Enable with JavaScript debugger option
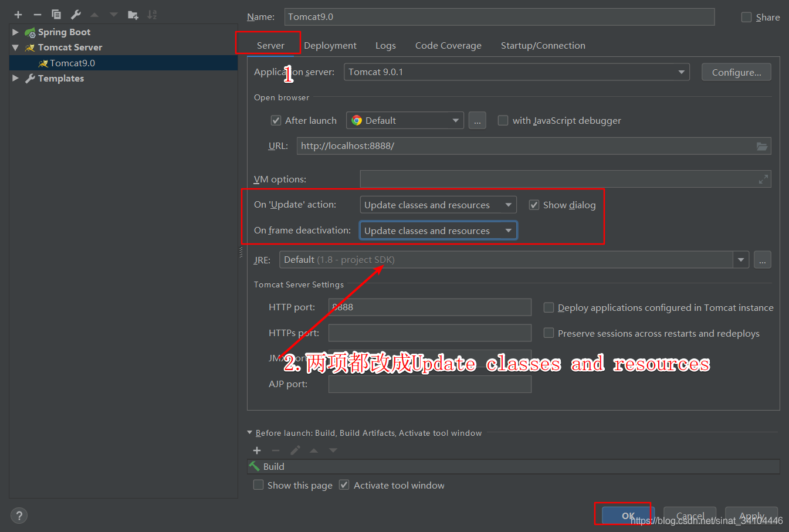The image size is (789, 532). (x=503, y=120)
